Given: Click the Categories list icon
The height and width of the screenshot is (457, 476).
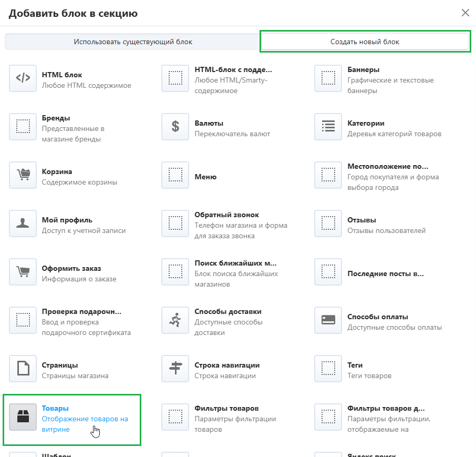Looking at the screenshot, I should (328, 127).
